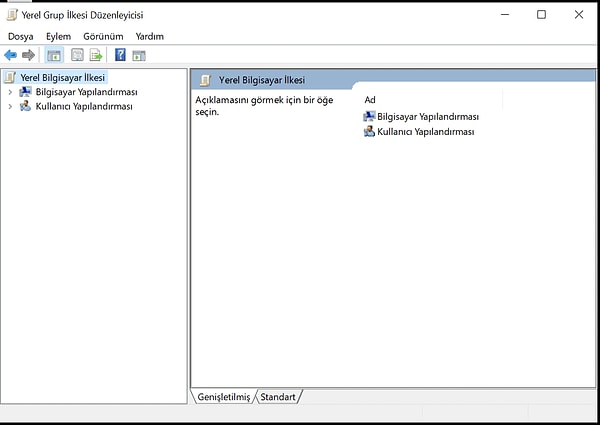
Task: Close the Yerel Grup İlkesi Düzenleyicisi window
Action: point(579,15)
